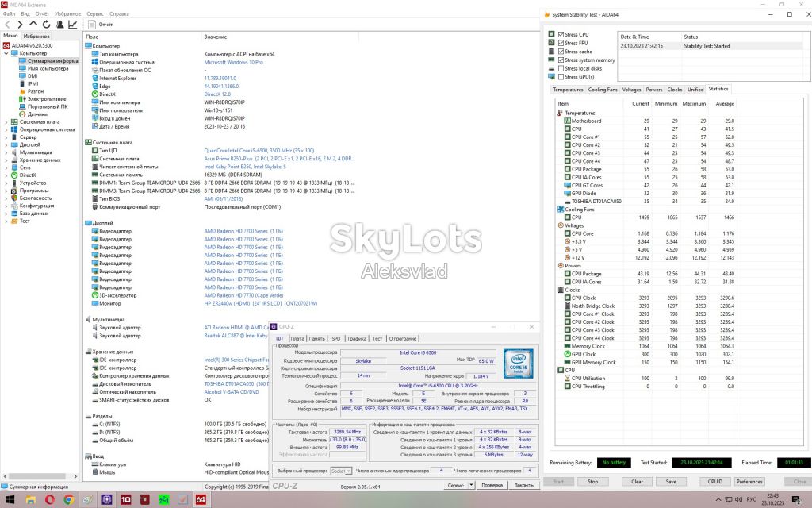The width and height of the screenshot is (812, 508).
Task: Switch to the Voltages tab
Action: coord(631,90)
